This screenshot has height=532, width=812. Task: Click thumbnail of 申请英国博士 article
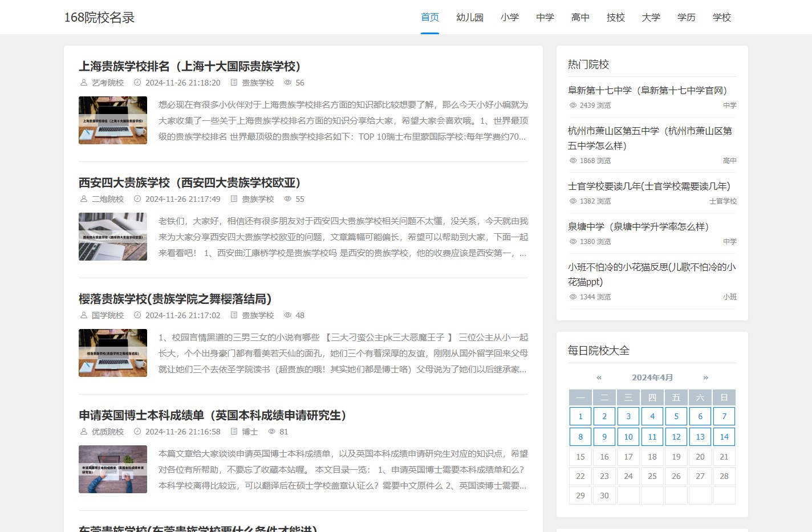coord(113,469)
